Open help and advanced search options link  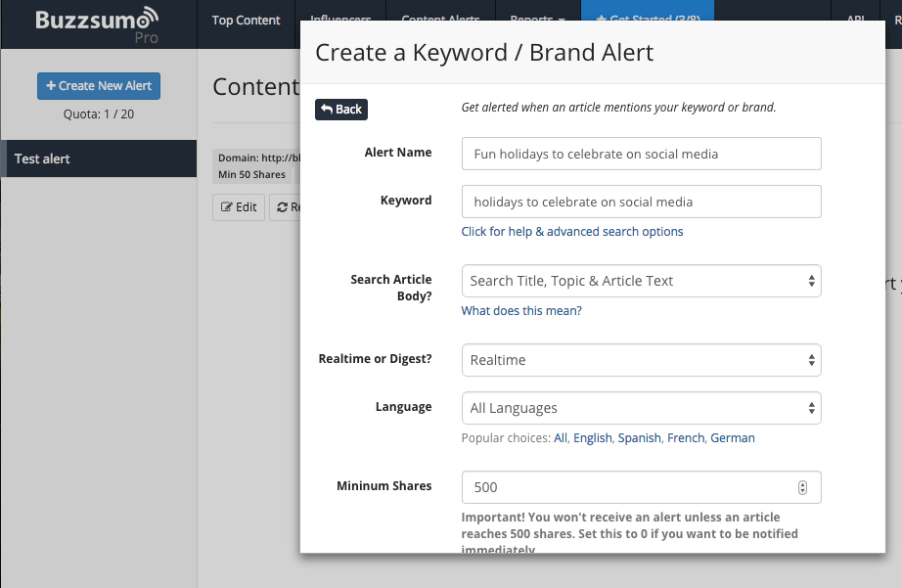tap(572, 231)
